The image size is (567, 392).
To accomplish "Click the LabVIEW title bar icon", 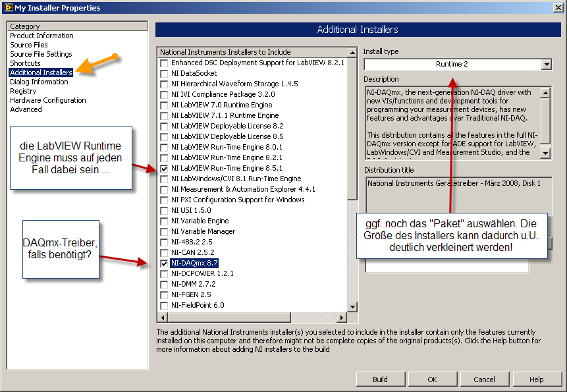I will coord(8,7).
